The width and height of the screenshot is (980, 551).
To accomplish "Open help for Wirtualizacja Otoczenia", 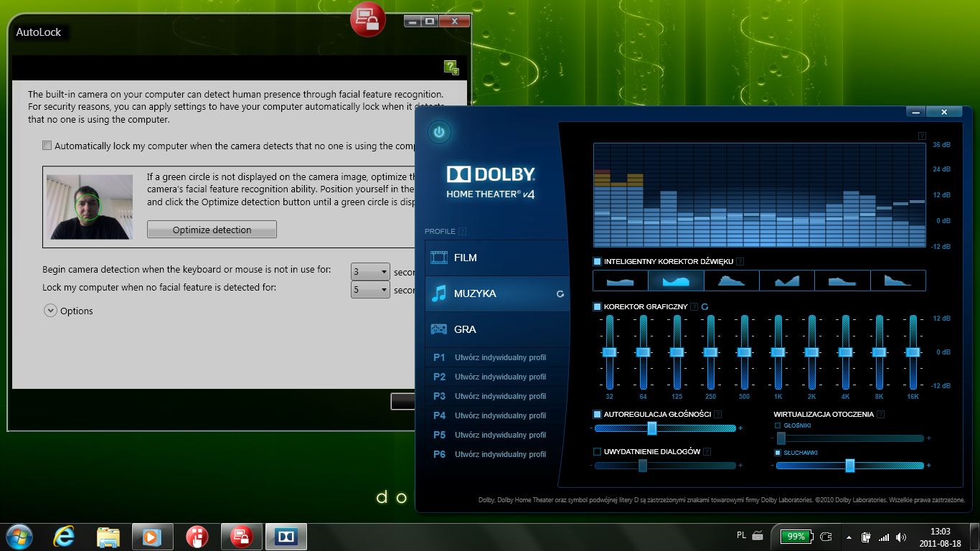I will (x=880, y=414).
